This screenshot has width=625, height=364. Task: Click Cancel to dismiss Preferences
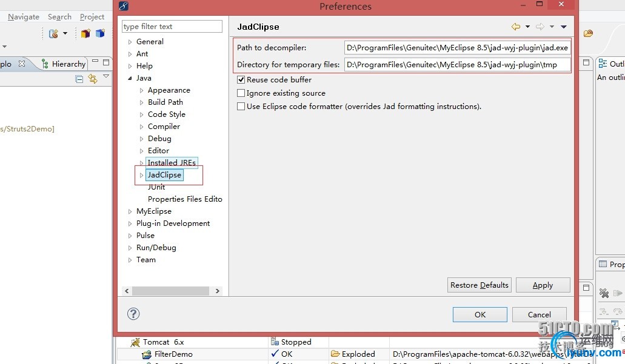pyautogui.click(x=540, y=314)
